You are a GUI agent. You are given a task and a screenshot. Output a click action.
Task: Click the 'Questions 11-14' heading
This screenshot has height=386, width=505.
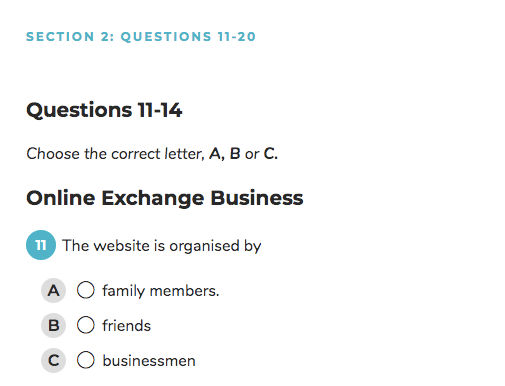104,110
